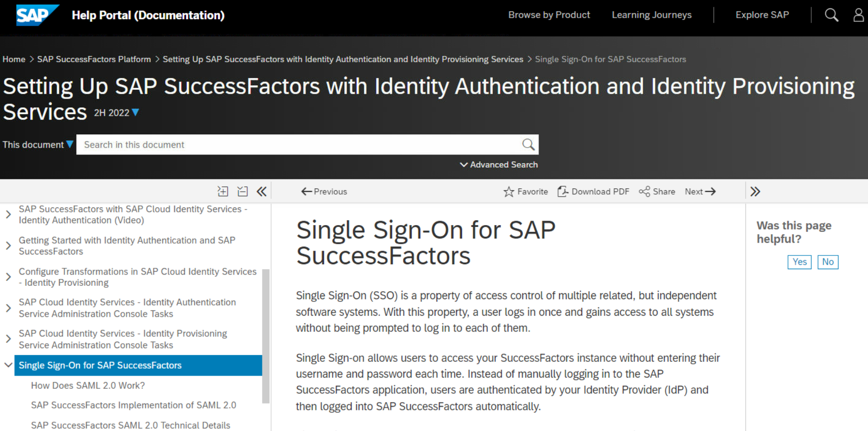Open Identity Authentication Service Administration Console Tasks topic

[x=127, y=308]
